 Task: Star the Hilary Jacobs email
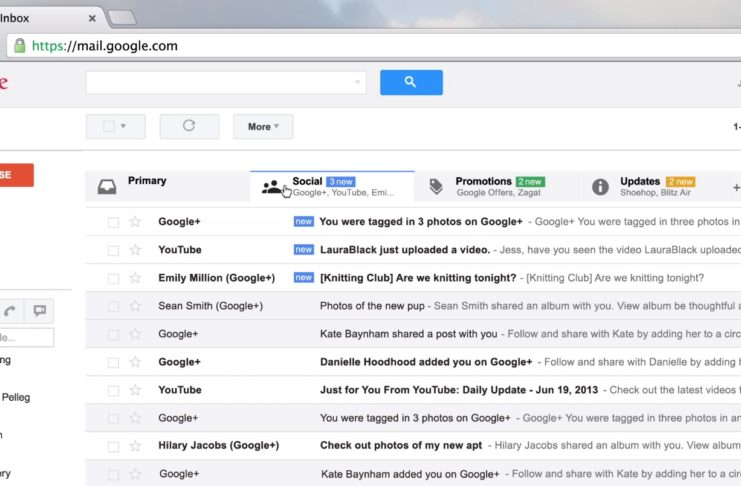tap(135, 446)
